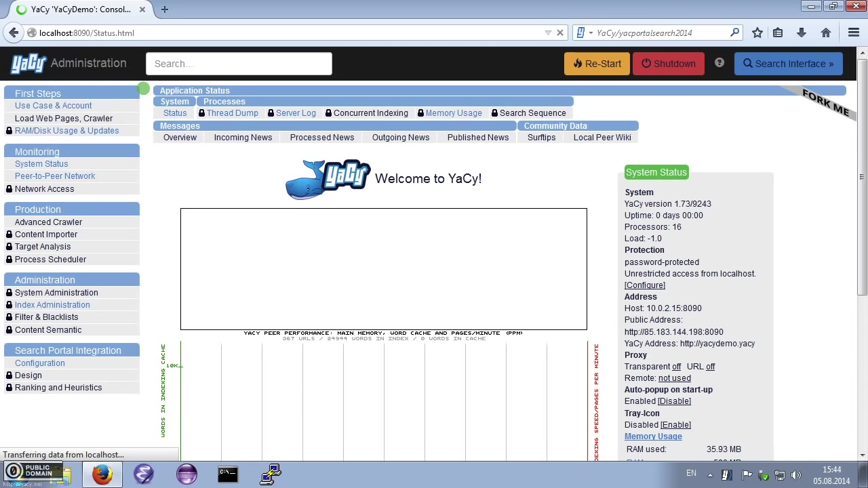Select the Search Sequence tab

point(532,113)
